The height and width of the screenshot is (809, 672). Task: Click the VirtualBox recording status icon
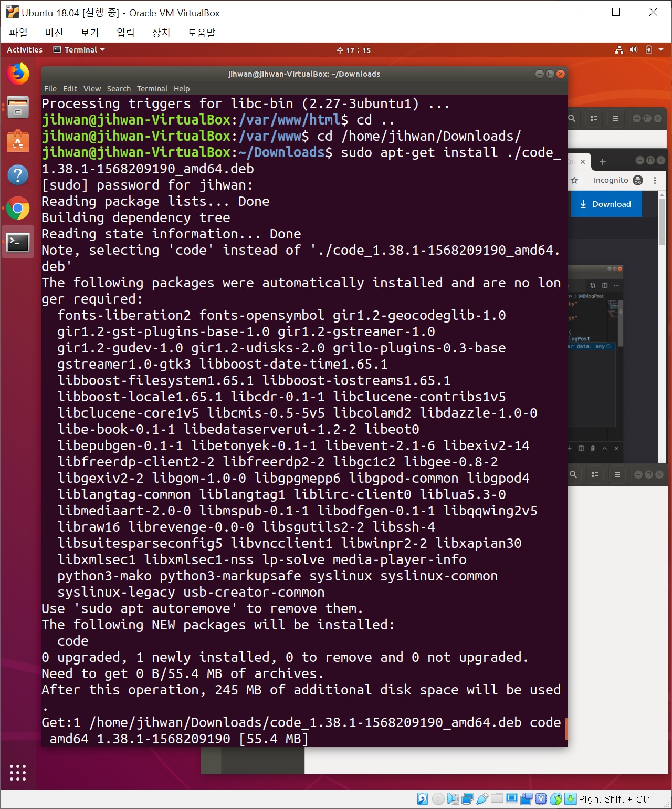[x=526, y=799]
